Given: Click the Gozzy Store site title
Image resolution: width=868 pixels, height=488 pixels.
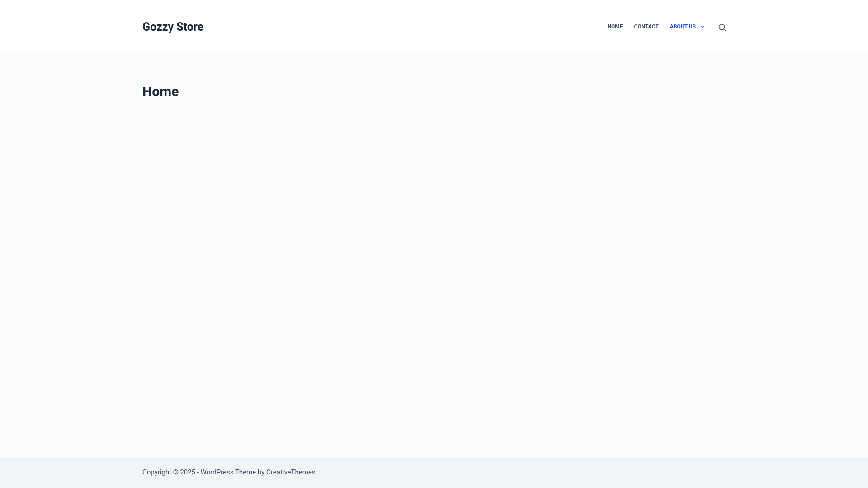Looking at the screenshot, I should click(173, 27).
